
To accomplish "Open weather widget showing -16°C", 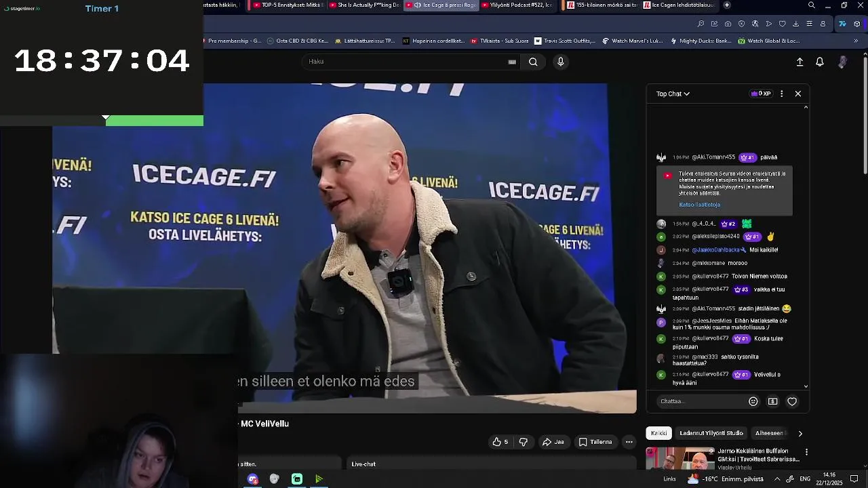I will (x=724, y=479).
